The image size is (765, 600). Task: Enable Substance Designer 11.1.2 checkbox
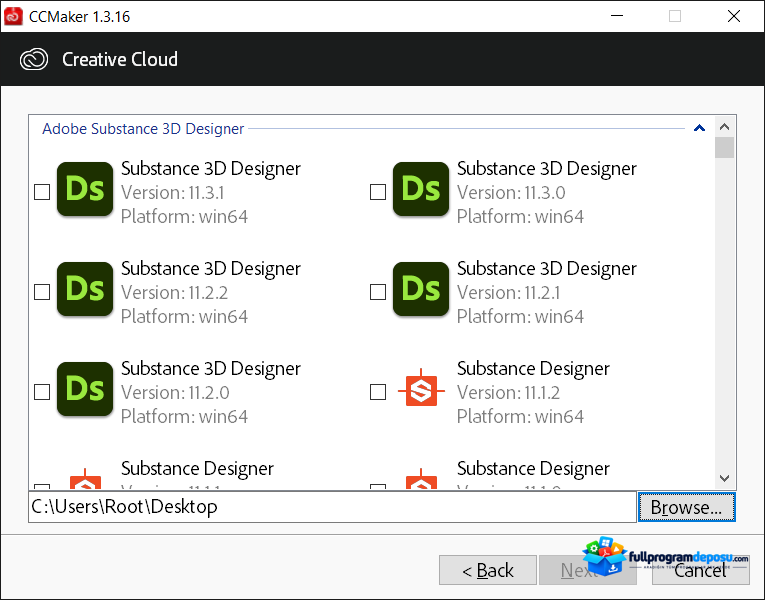tap(378, 392)
